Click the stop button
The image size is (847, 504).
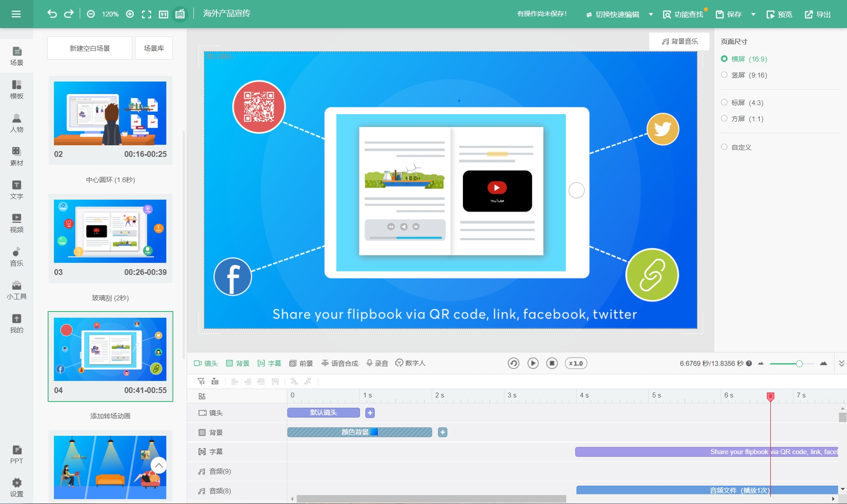click(x=552, y=363)
